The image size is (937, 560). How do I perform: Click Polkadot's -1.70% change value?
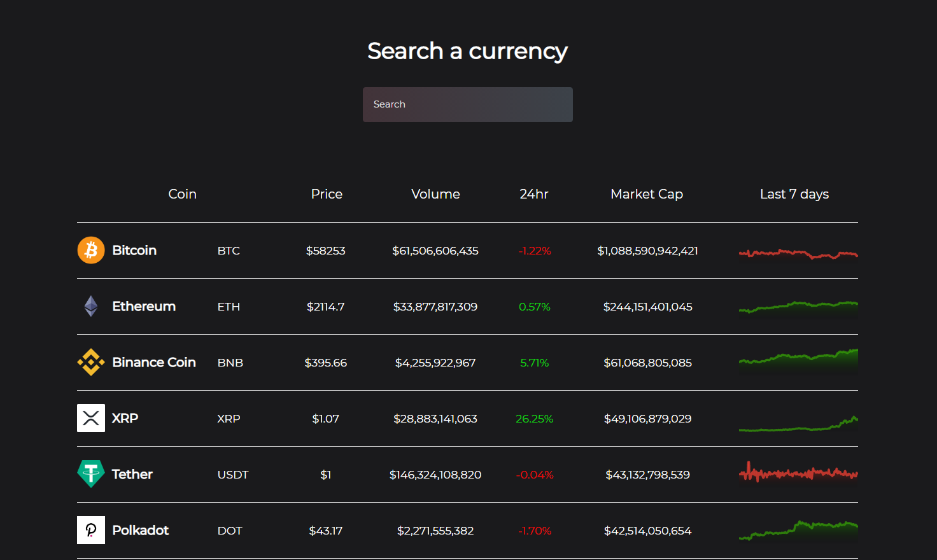(535, 531)
